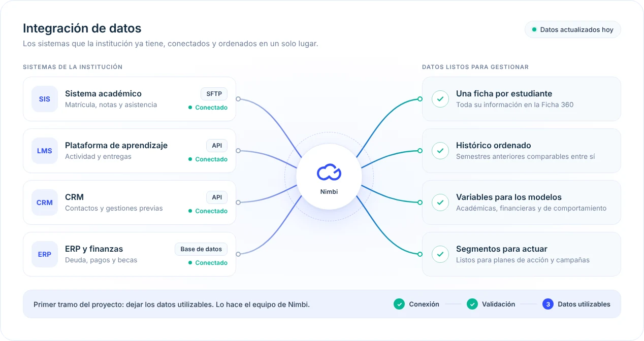Click green node left of Variables para los modelos
Image resolution: width=644 pixels, height=341 pixels.
point(420,202)
